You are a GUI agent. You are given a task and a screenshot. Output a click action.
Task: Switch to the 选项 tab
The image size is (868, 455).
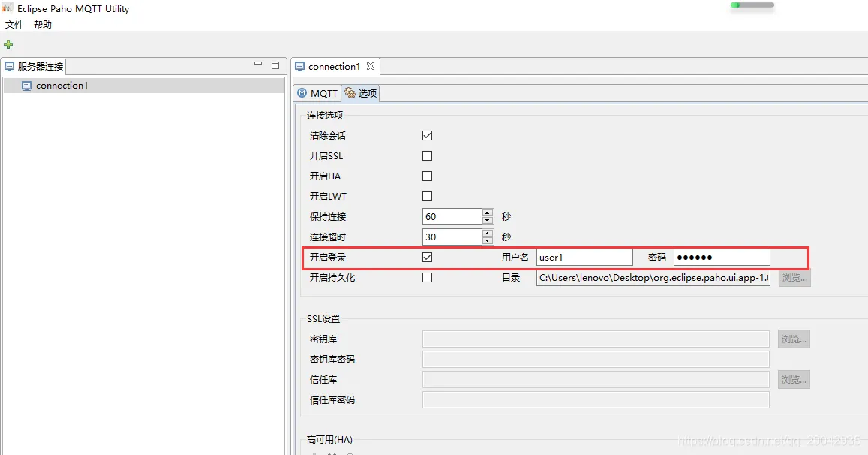(x=360, y=93)
